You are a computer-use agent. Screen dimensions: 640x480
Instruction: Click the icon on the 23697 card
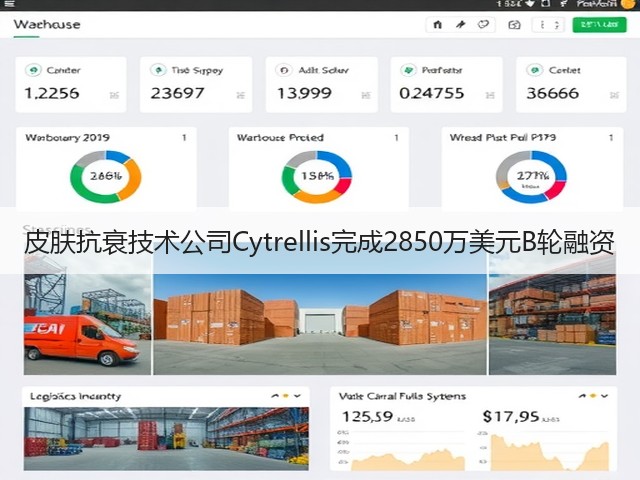(158, 70)
